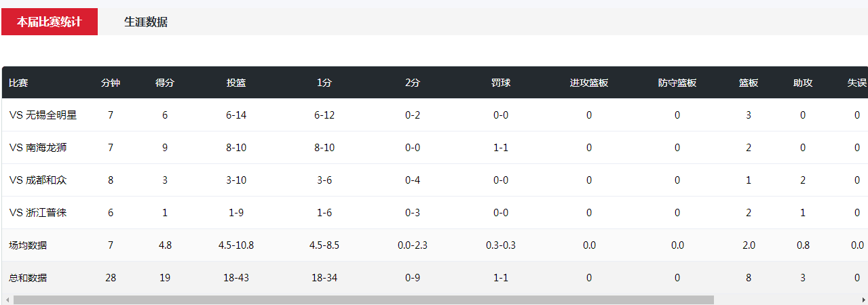868x305 pixels.
Task: Click the left scrollbar arrow
Action: (7, 300)
